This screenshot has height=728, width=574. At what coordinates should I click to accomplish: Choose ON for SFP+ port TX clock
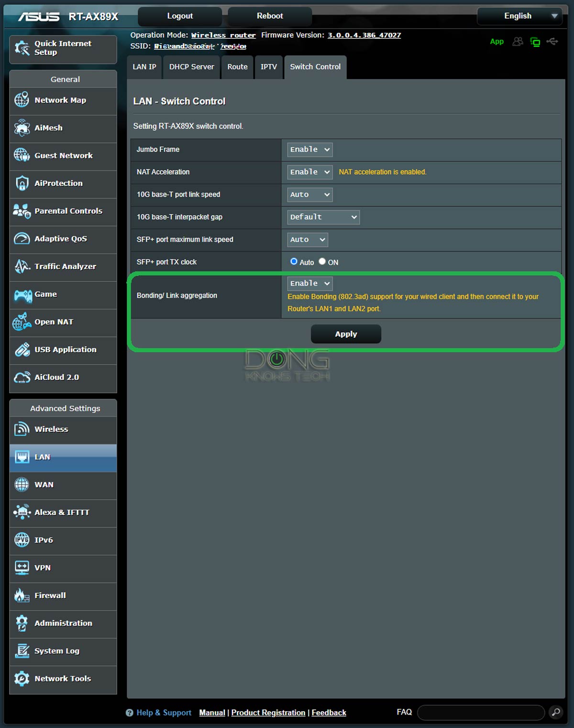[322, 261]
